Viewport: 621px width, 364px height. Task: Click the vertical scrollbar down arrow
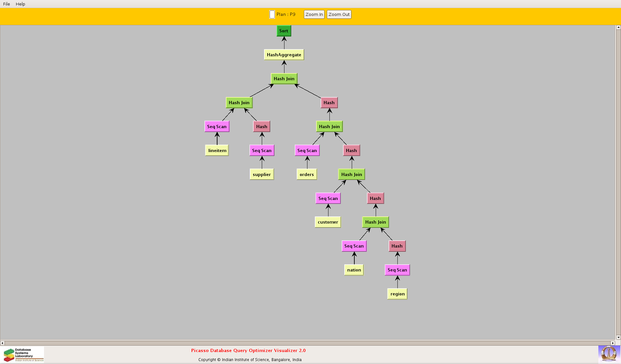point(618,337)
